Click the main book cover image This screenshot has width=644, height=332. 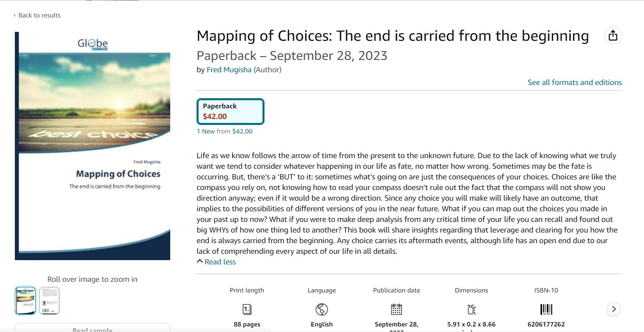93,146
